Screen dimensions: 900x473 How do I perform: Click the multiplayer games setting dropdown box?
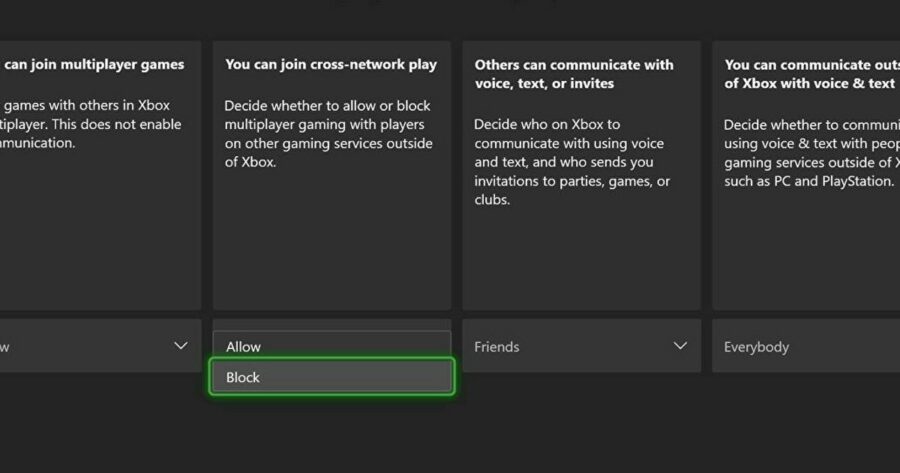coord(90,346)
